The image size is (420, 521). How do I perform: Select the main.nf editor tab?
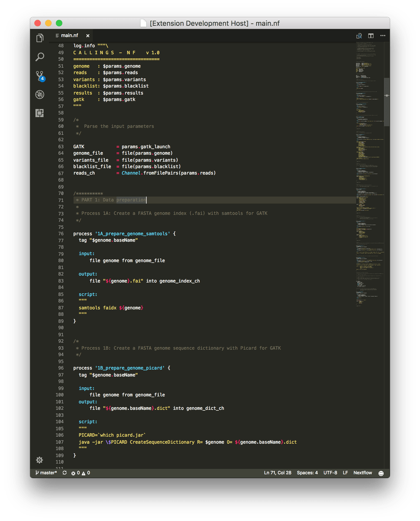pos(69,36)
